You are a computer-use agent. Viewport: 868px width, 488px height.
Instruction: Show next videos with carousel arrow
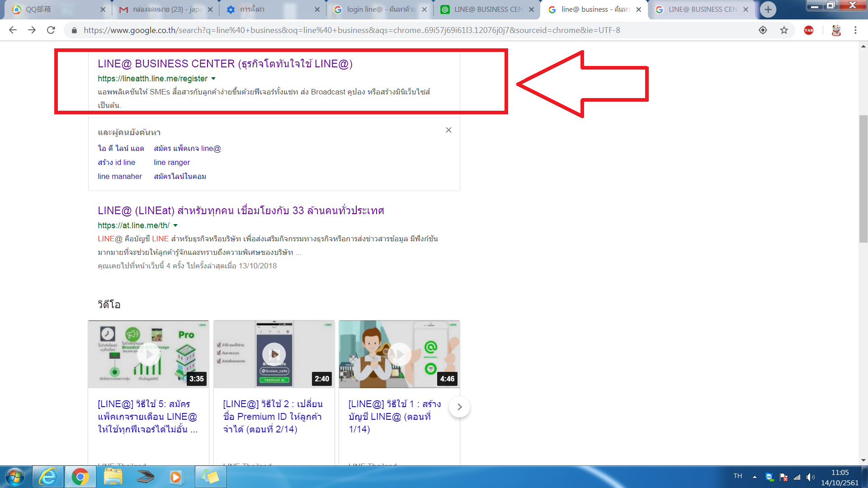tap(459, 407)
